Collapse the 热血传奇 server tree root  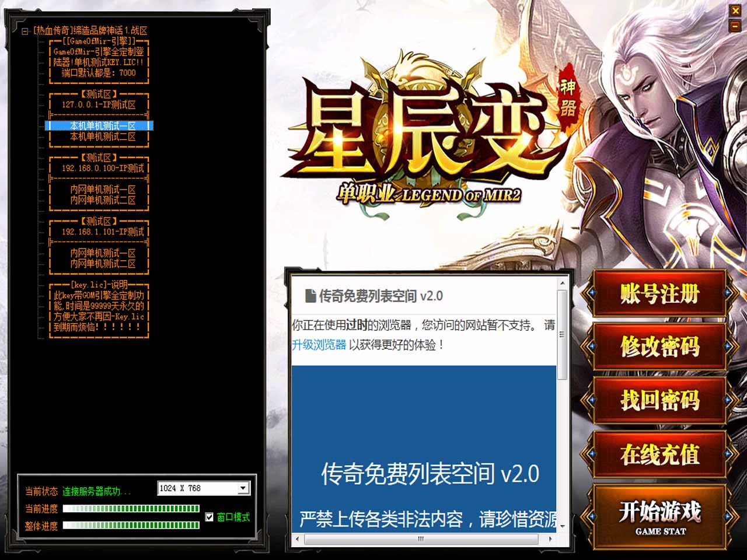(25, 31)
